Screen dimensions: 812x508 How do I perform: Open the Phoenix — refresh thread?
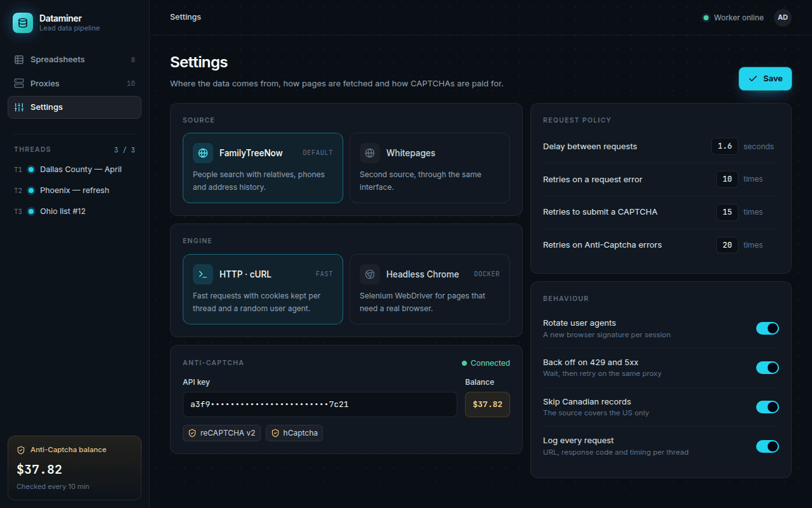(74, 190)
